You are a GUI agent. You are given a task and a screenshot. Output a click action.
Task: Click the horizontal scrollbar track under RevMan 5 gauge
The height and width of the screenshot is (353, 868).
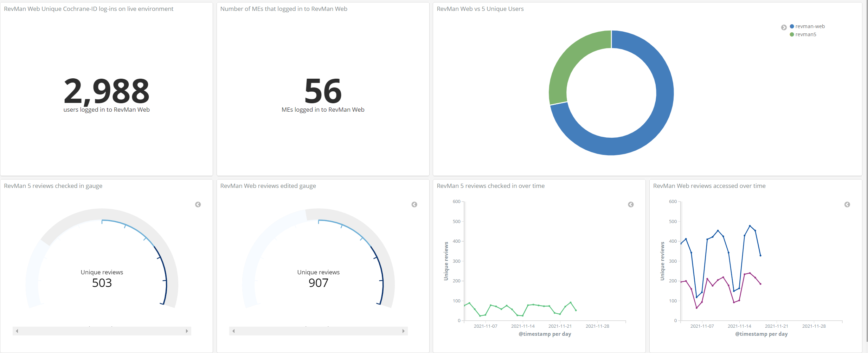pyautogui.click(x=102, y=331)
